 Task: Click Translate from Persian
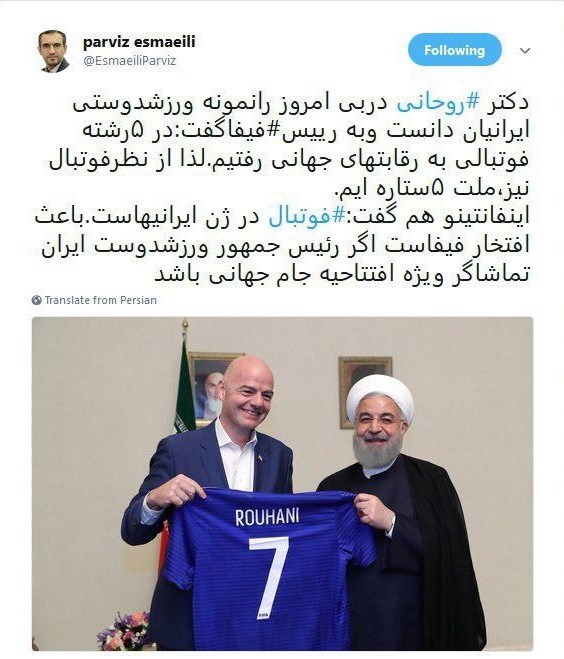[100, 300]
